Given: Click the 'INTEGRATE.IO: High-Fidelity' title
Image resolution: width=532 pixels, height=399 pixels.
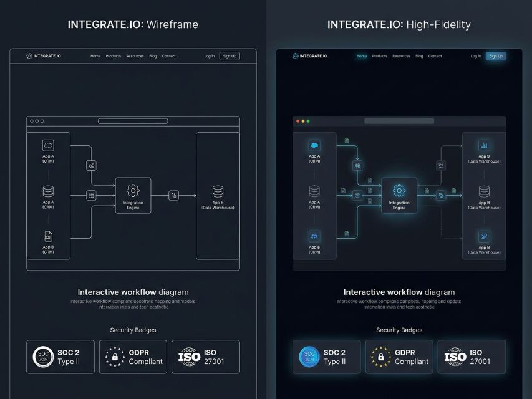Looking at the screenshot, I should pyautogui.click(x=399, y=24).
